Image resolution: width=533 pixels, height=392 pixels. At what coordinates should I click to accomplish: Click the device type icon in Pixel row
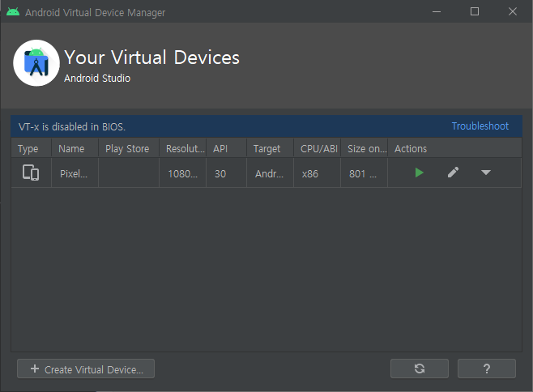click(31, 173)
